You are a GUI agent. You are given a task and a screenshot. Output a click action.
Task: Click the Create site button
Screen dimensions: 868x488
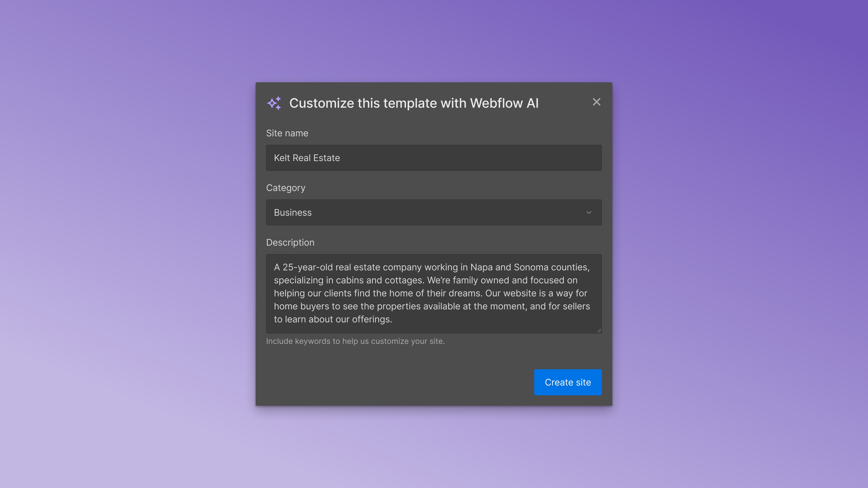click(567, 382)
